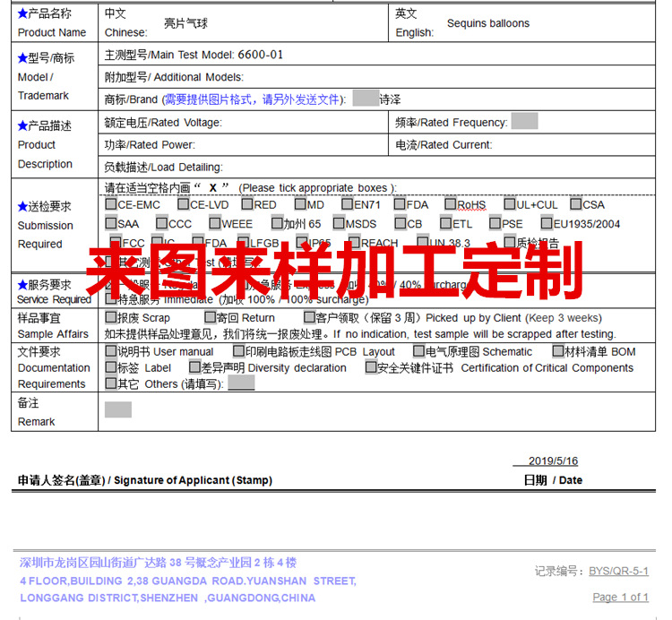Image resolution: width=672 pixels, height=620 pixels.
Task: Check the 报废 Scrap option
Action: point(111,317)
